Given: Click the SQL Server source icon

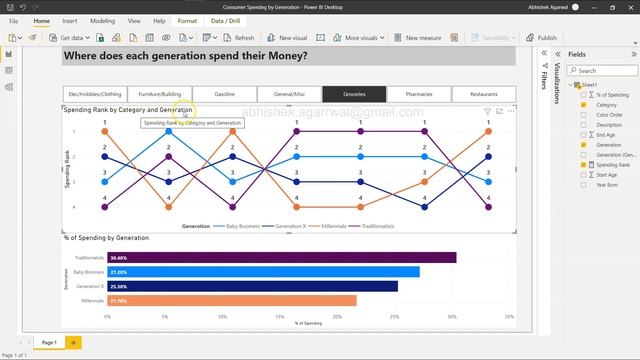Looking at the screenshot, I should [133, 38].
